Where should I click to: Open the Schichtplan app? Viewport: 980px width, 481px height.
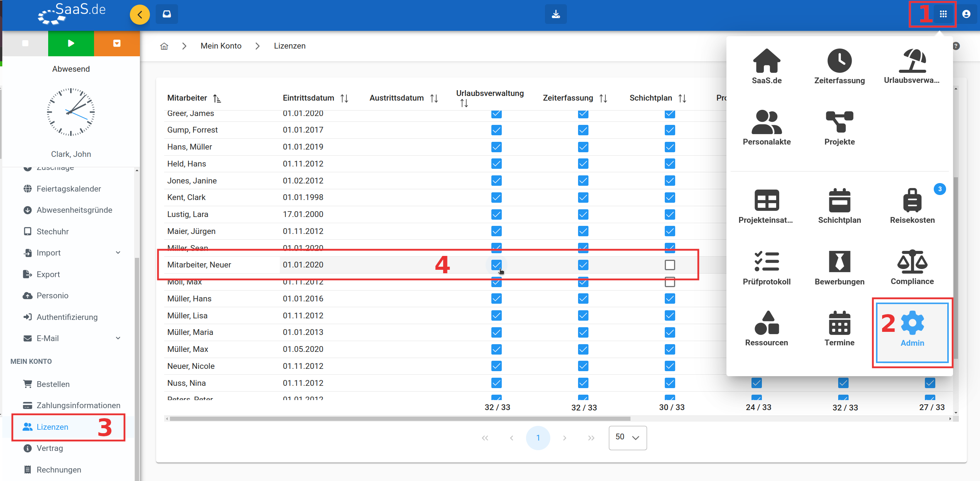(839, 206)
